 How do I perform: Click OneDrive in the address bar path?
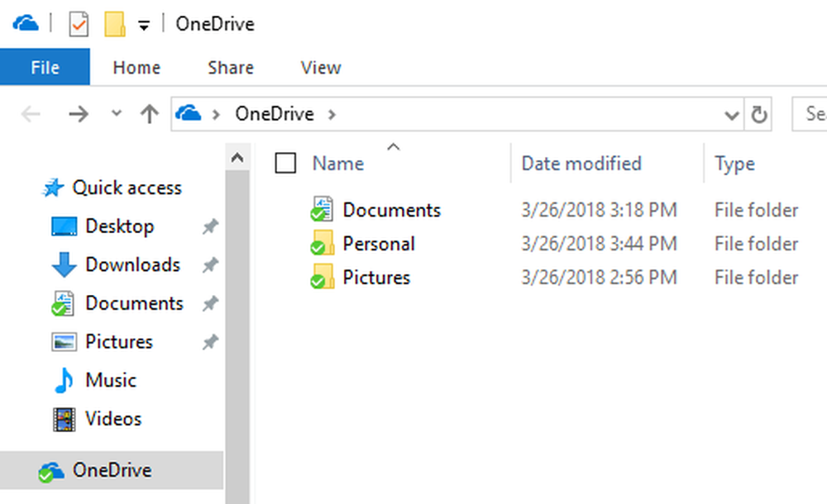pos(275,114)
